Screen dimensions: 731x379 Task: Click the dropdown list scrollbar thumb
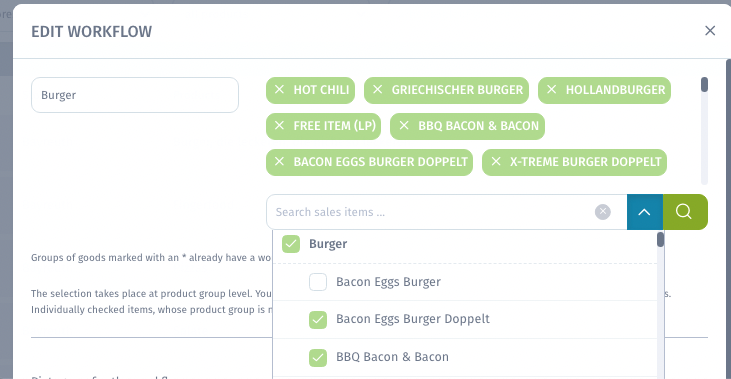pyautogui.click(x=660, y=240)
